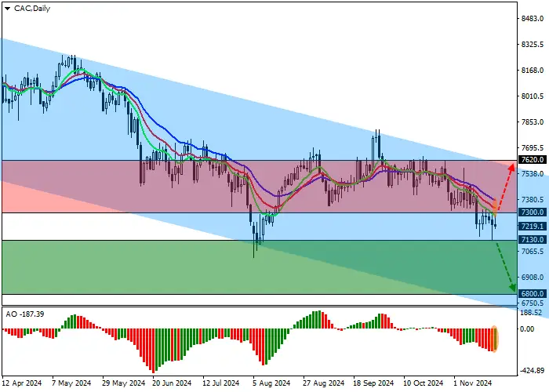This screenshot has width=549, height=392.
Task: Click the 6800.0 price level tag
Action: point(533,293)
